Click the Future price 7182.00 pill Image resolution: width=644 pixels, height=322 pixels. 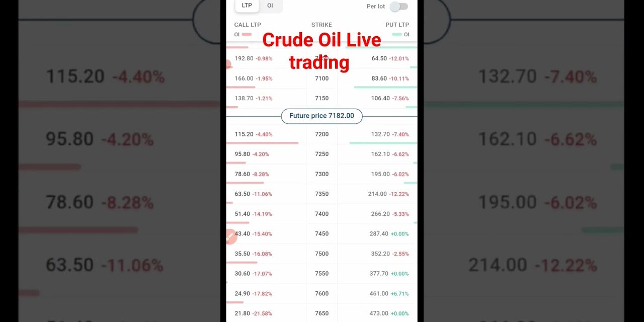(x=321, y=116)
